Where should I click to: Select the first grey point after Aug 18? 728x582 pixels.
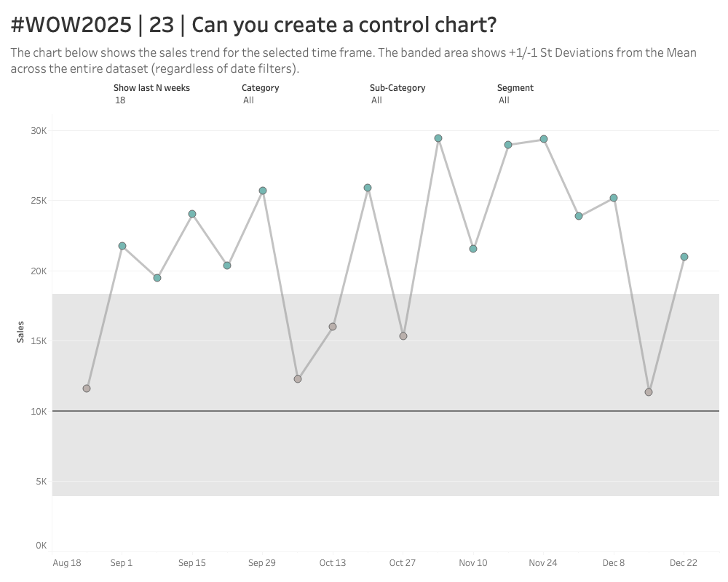point(87,388)
